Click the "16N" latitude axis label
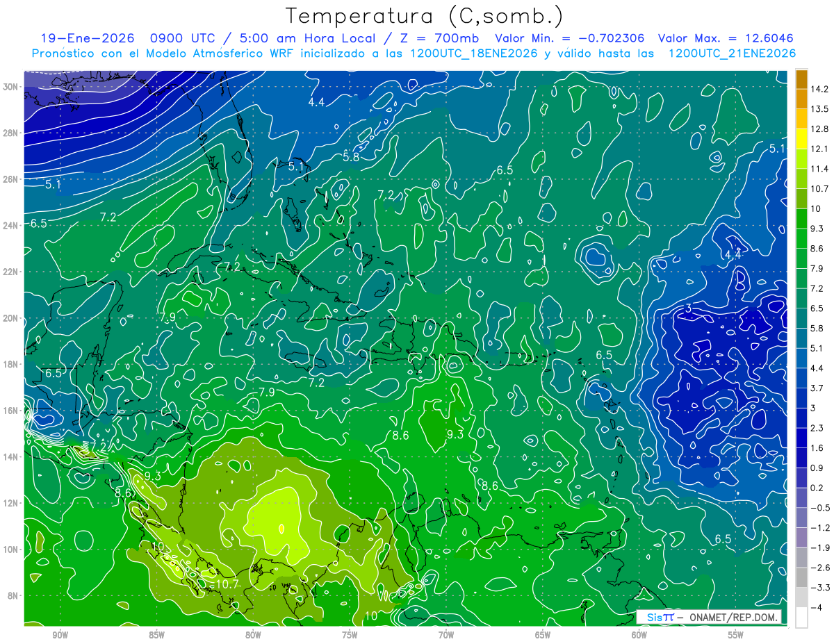Screen dimensions: 834x644 pos(11,411)
